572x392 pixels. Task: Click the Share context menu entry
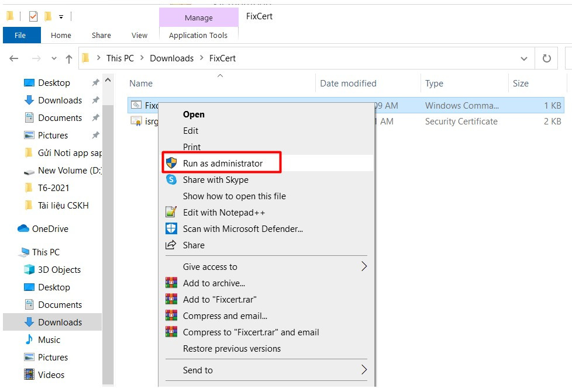[194, 245]
